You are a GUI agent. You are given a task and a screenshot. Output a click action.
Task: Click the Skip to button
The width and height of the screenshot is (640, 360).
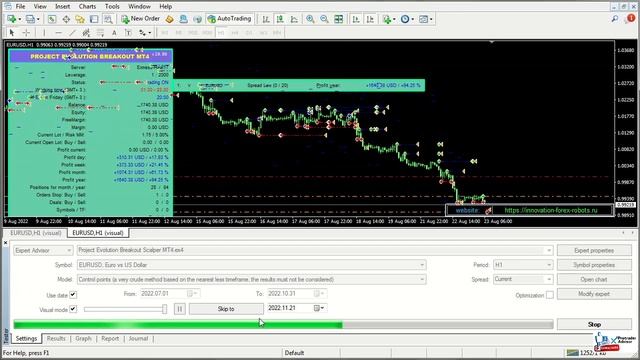pos(226,309)
